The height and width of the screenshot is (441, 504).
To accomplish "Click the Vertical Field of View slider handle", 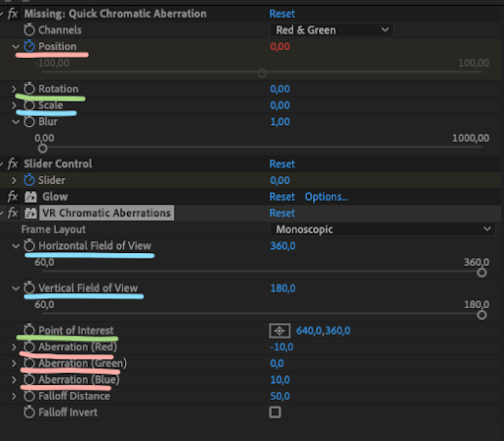I will [481, 315].
